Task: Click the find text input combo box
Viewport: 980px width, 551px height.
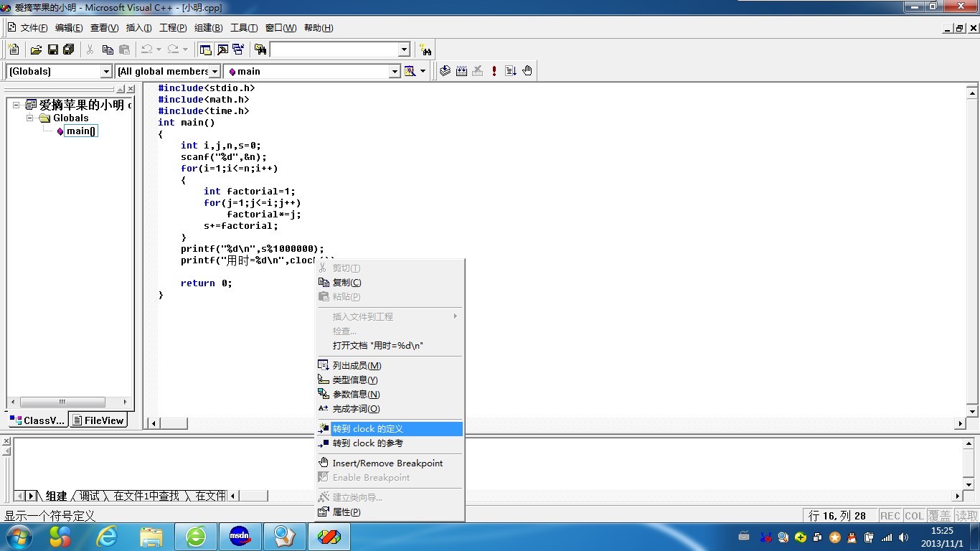Action: (x=334, y=50)
